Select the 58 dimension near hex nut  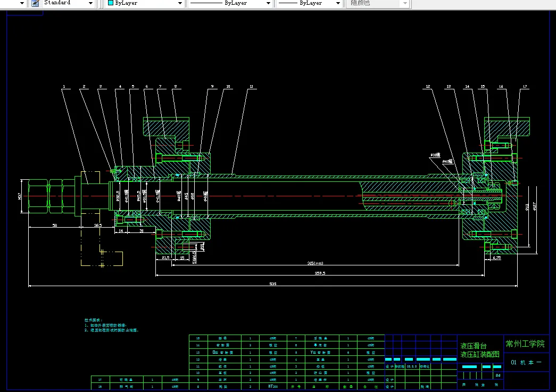tap(54, 226)
